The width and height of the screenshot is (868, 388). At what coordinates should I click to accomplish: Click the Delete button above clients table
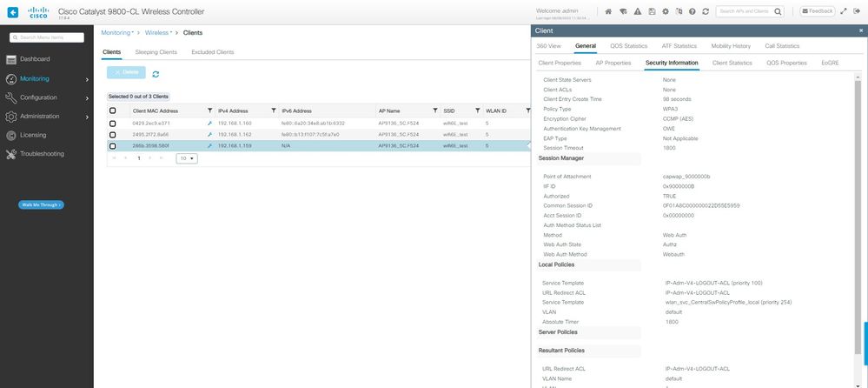(x=126, y=72)
